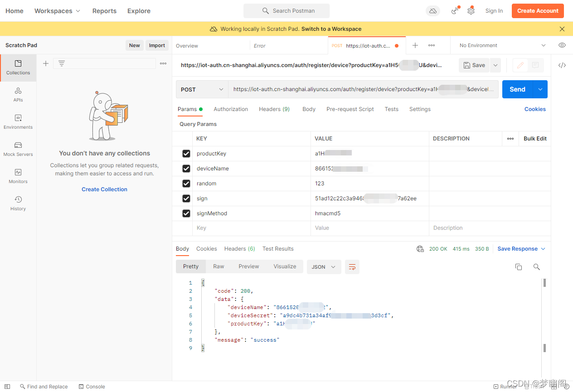The height and width of the screenshot is (392, 573).
Task: Open the Pre-request Script tab
Action: 350,109
